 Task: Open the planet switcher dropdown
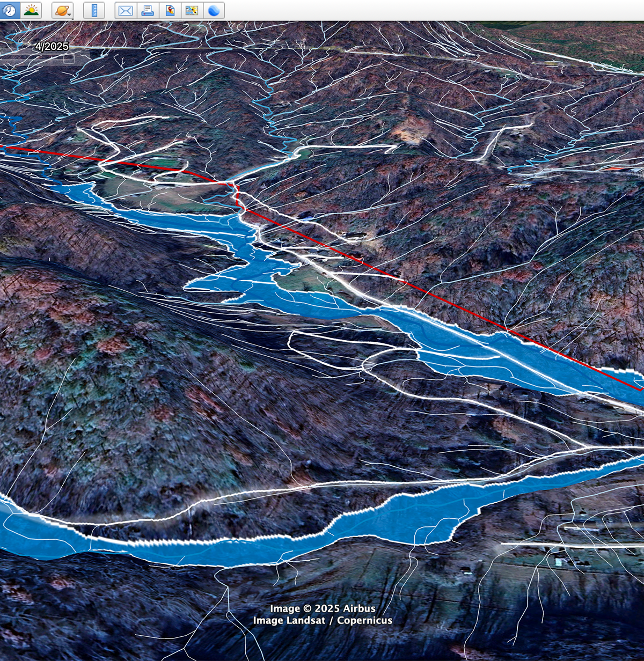pyautogui.click(x=63, y=10)
